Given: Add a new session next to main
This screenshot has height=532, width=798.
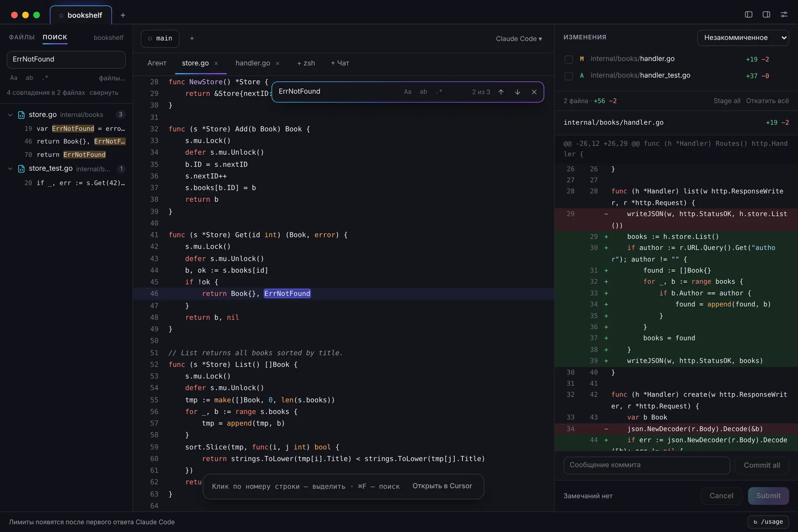Looking at the screenshot, I should (x=192, y=38).
